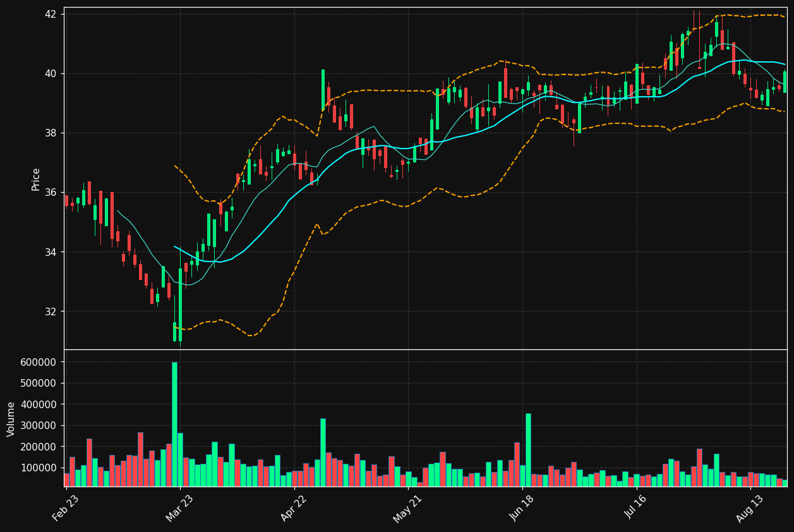Click the price tick label 38
This screenshot has height=532, width=794.
click(51, 133)
